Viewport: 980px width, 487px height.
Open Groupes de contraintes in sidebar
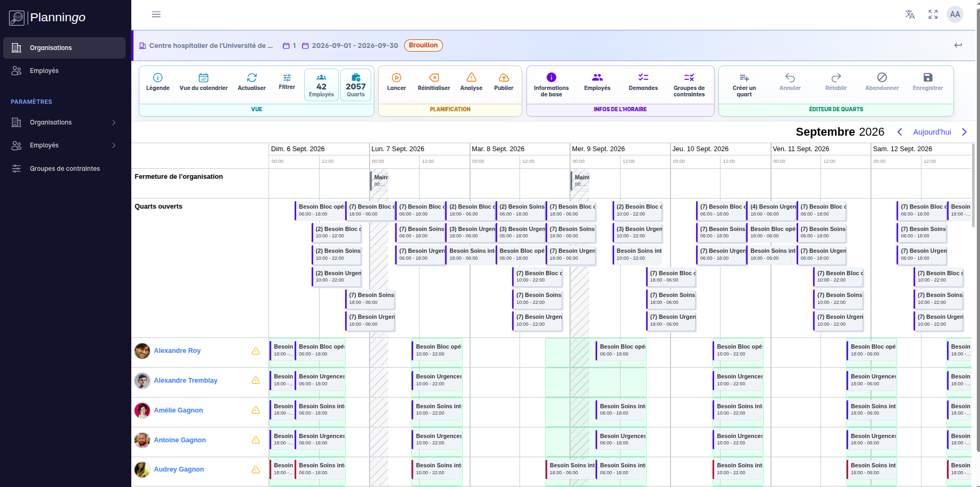tap(64, 169)
